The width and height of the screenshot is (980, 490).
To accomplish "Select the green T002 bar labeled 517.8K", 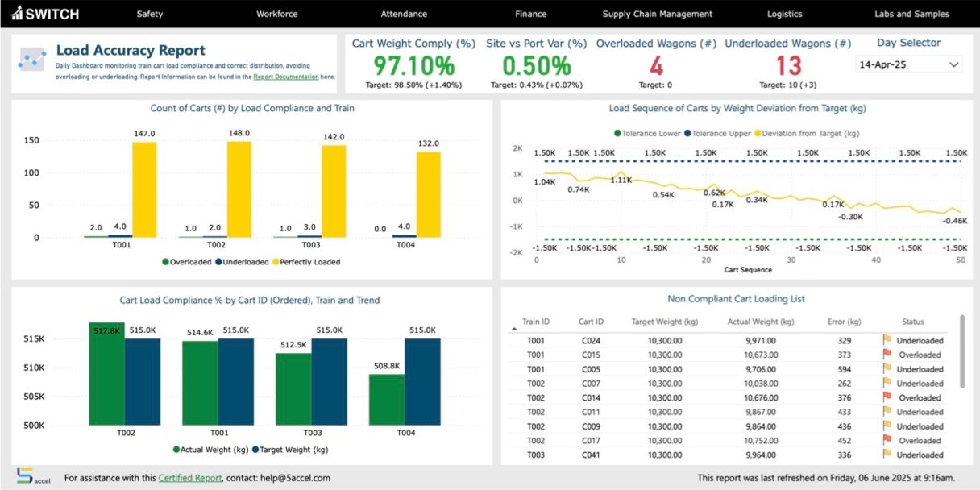I will coord(107,374).
